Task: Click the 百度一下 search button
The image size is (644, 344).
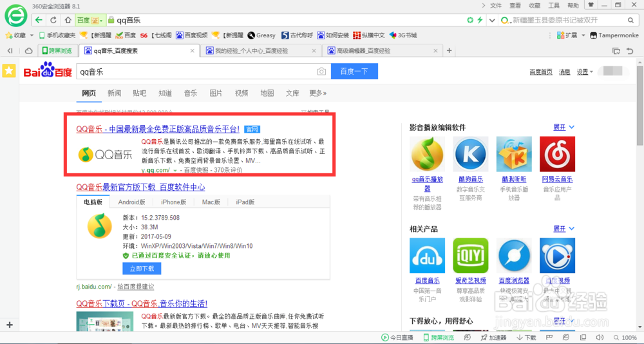Action: pyautogui.click(x=354, y=72)
